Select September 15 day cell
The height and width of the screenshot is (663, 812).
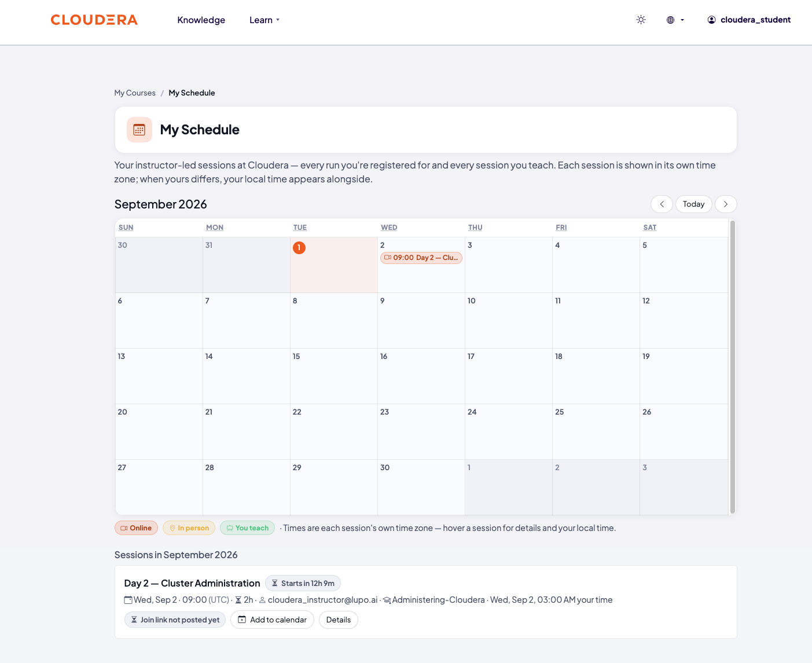click(x=334, y=376)
